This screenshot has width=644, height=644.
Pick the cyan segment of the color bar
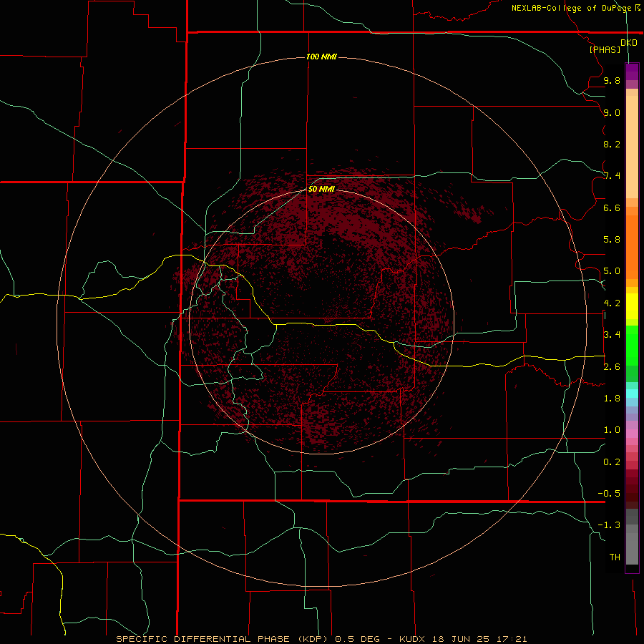(632, 394)
